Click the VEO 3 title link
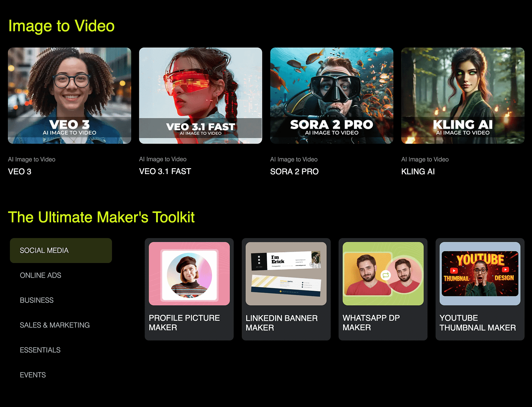The width and height of the screenshot is (532, 407). pyautogui.click(x=20, y=172)
